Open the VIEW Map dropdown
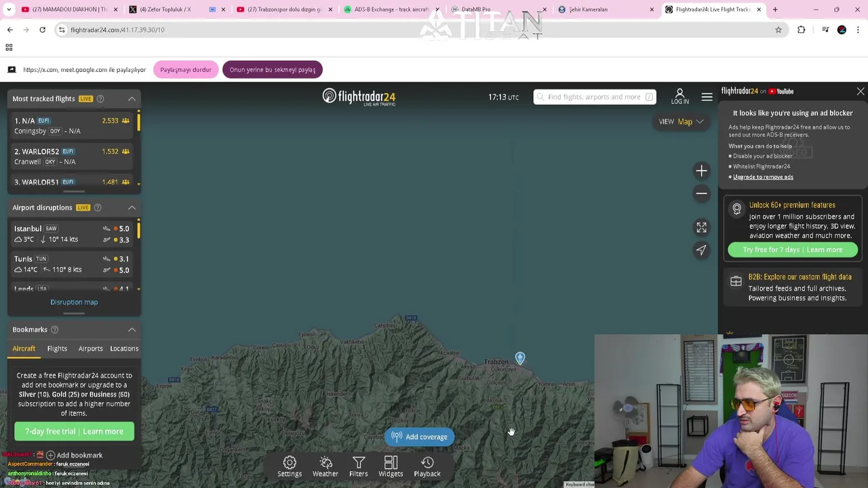The image size is (868, 488). point(681,122)
